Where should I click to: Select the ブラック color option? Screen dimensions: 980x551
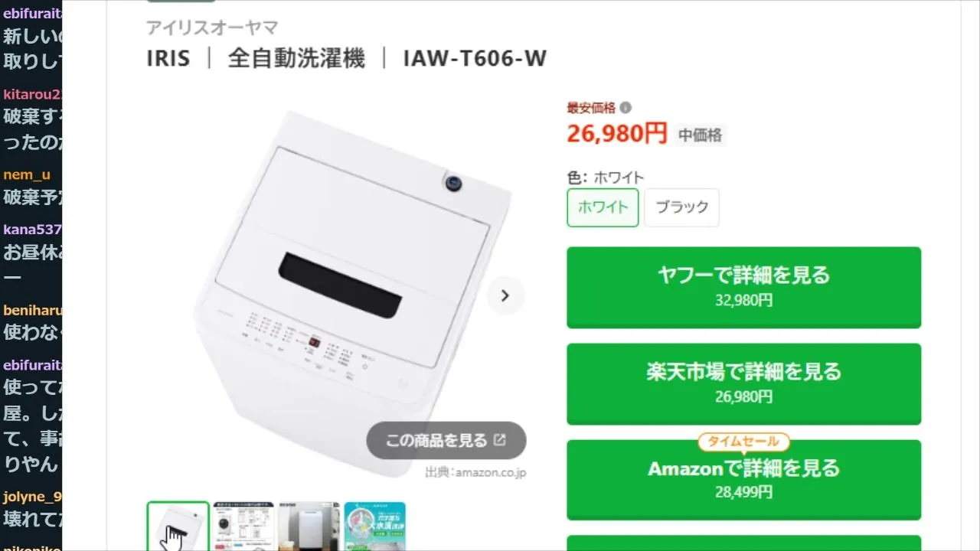click(681, 207)
